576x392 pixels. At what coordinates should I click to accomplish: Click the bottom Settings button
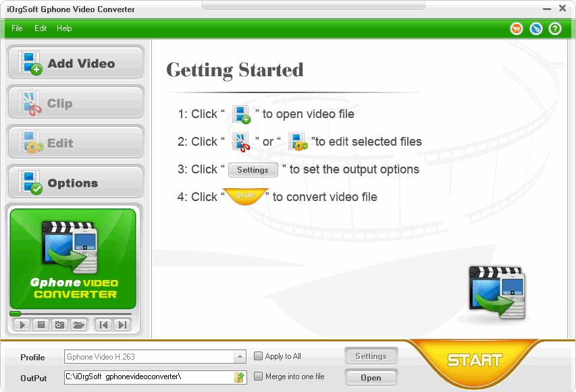point(371,356)
